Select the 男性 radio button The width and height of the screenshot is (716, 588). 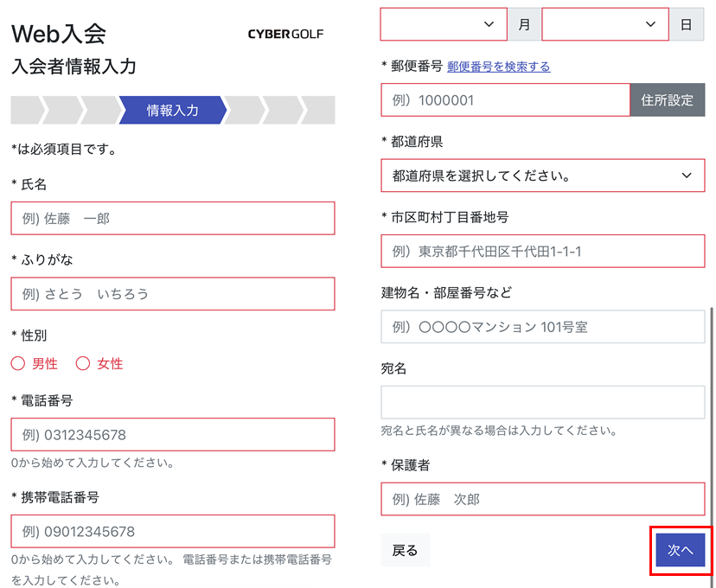pyautogui.click(x=18, y=364)
